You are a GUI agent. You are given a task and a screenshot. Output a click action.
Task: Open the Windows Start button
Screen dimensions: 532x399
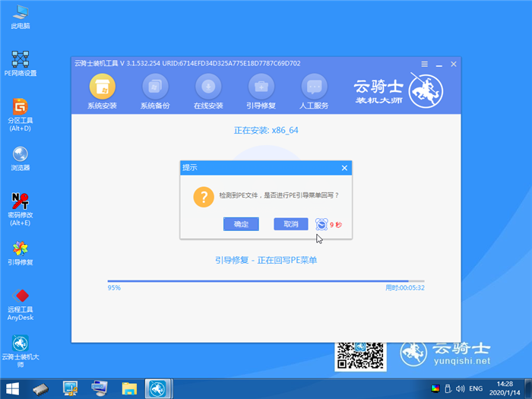pos(13,389)
